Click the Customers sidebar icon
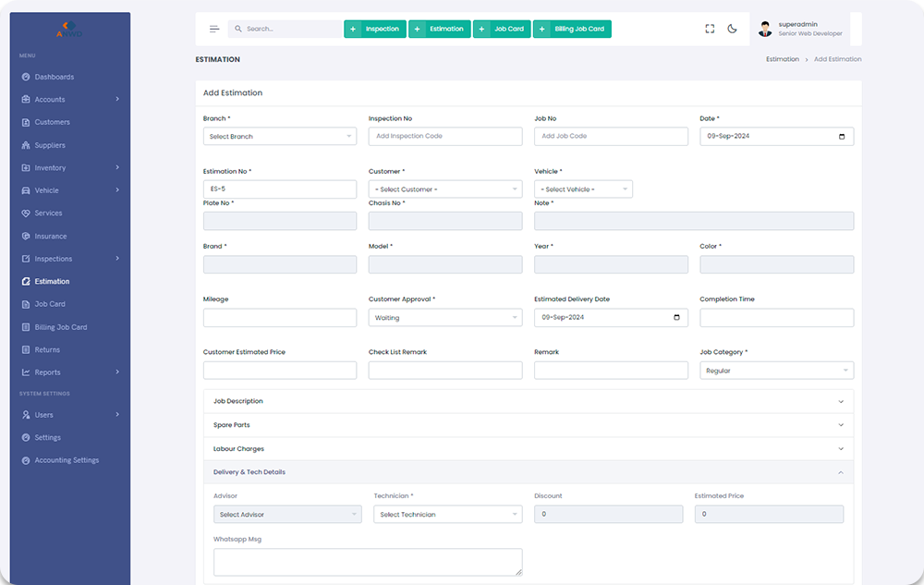 [x=26, y=123]
